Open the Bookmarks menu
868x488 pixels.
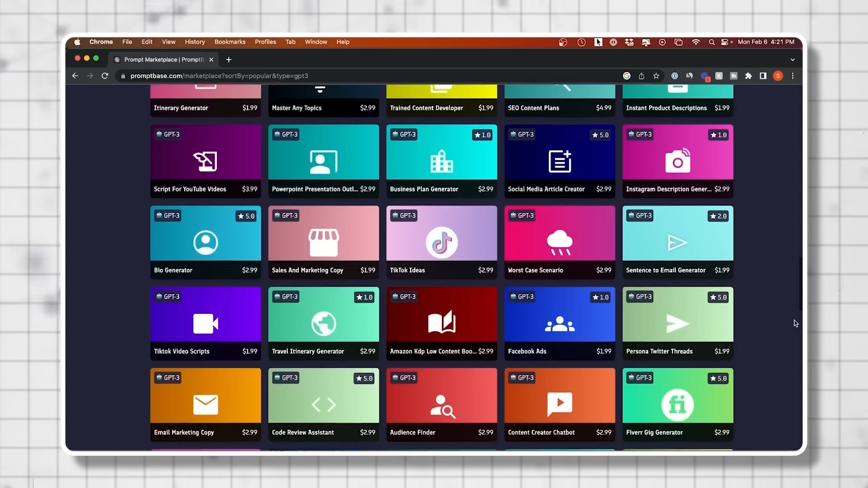[x=230, y=42]
